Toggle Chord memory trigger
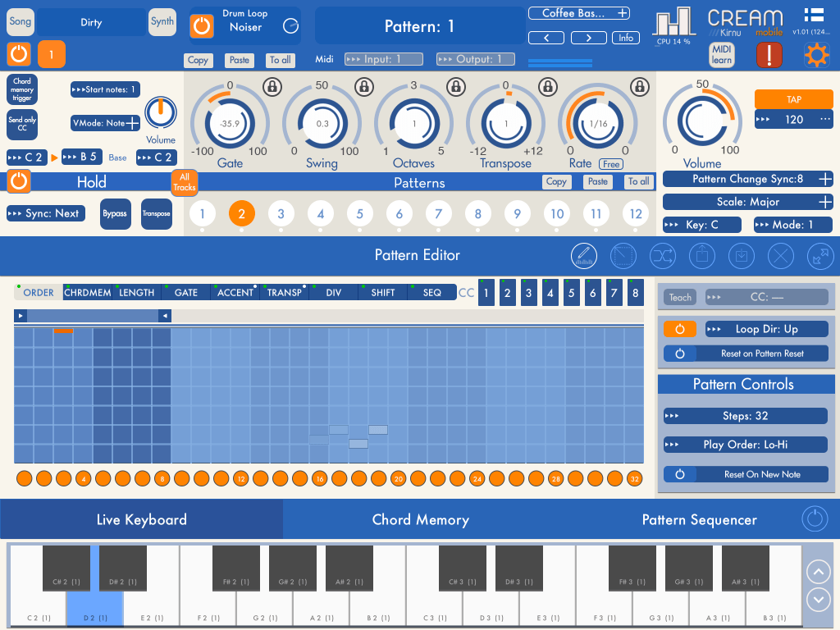840x630 pixels. (22, 89)
